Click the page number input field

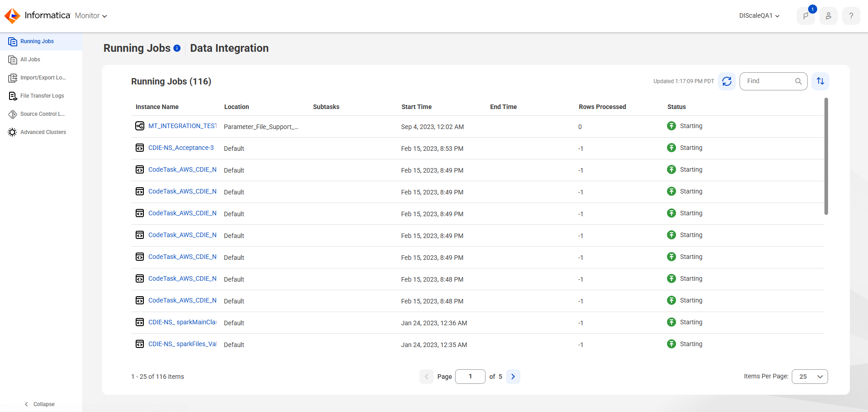(x=470, y=377)
